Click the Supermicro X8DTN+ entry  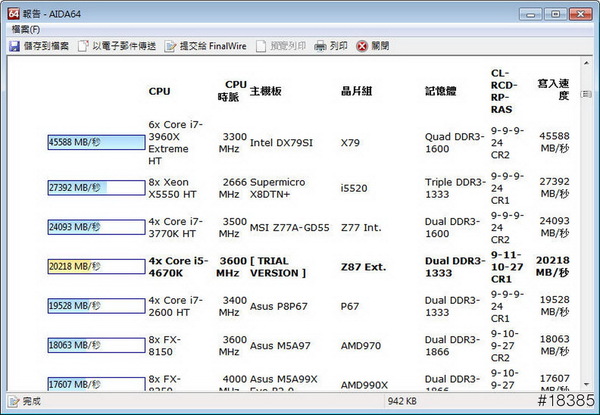tap(279, 186)
